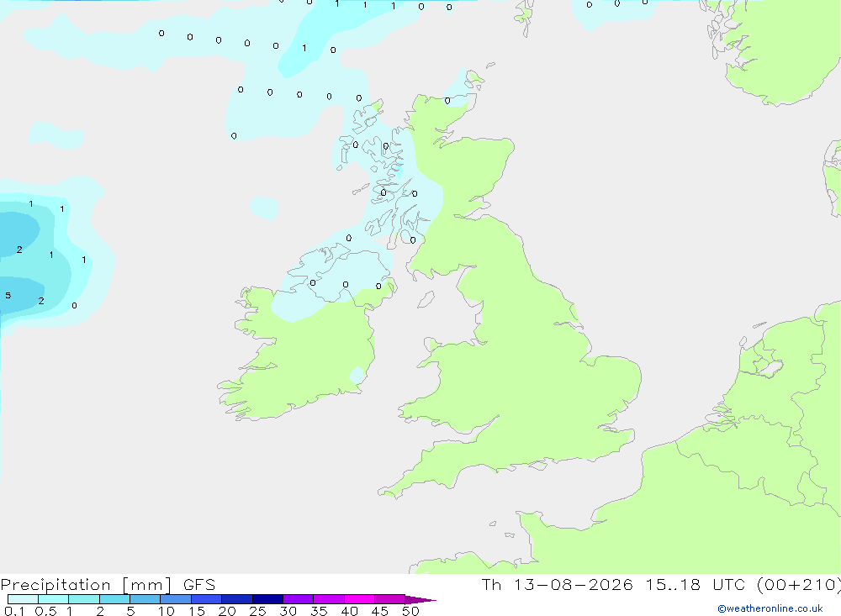This screenshot has height=616, width=841.
Task: Click the 20 to 25 mm legend swatch
Action: 237,599
